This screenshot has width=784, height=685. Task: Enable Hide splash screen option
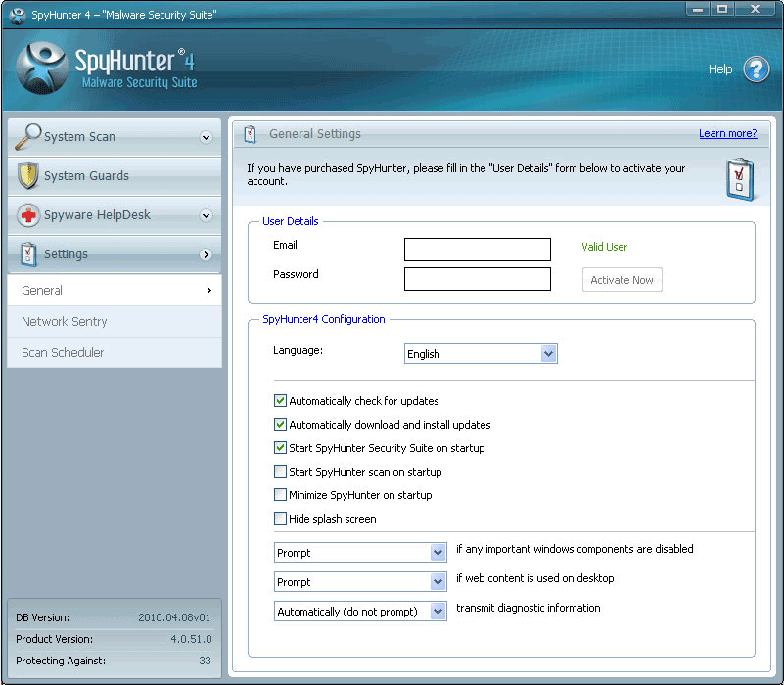point(281,519)
